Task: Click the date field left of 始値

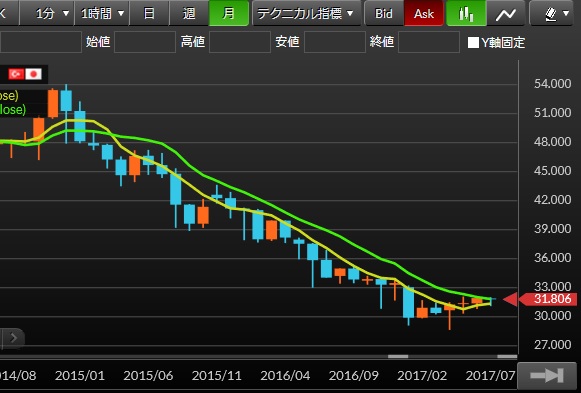Action: [41, 42]
